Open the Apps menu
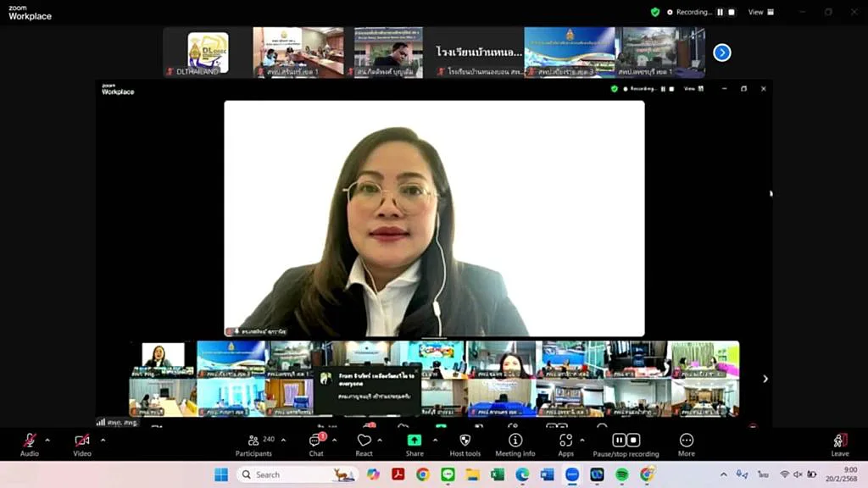Screen dimensions: 868x488 (x=565, y=445)
